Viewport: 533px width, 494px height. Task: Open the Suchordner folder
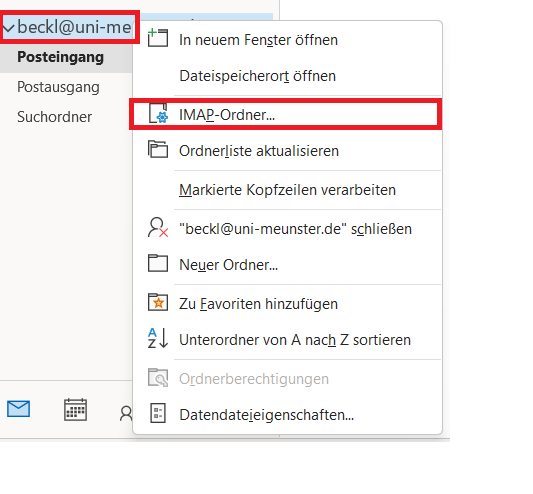54,117
